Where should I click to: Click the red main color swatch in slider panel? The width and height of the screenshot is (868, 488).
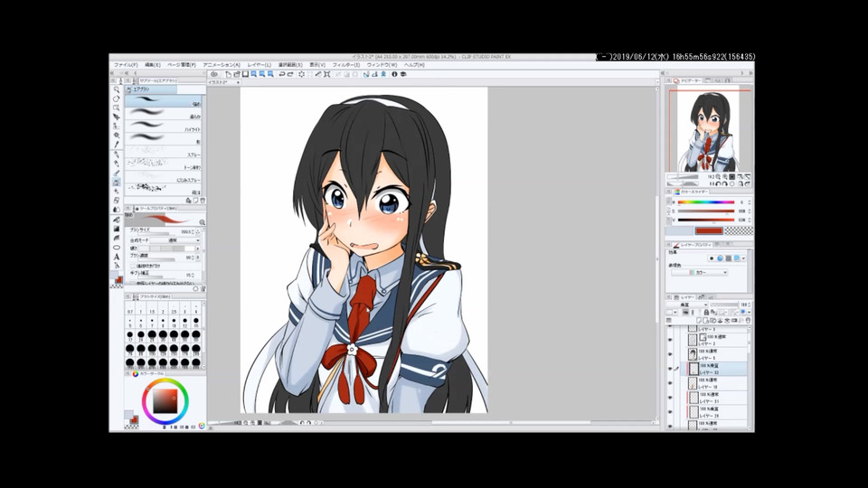point(709,230)
